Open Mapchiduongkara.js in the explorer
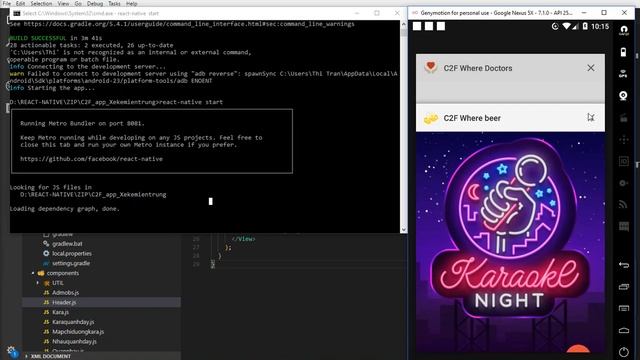Viewport: 640px width, 360px height. point(78,332)
